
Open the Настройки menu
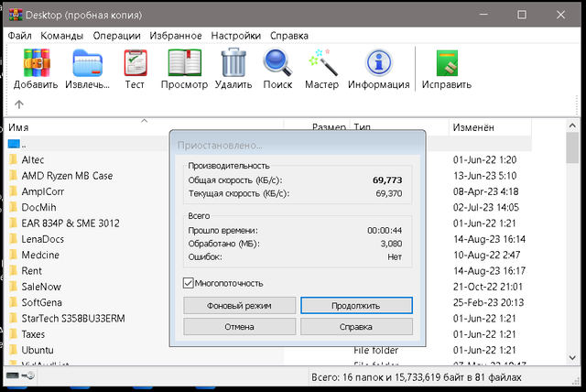click(236, 36)
